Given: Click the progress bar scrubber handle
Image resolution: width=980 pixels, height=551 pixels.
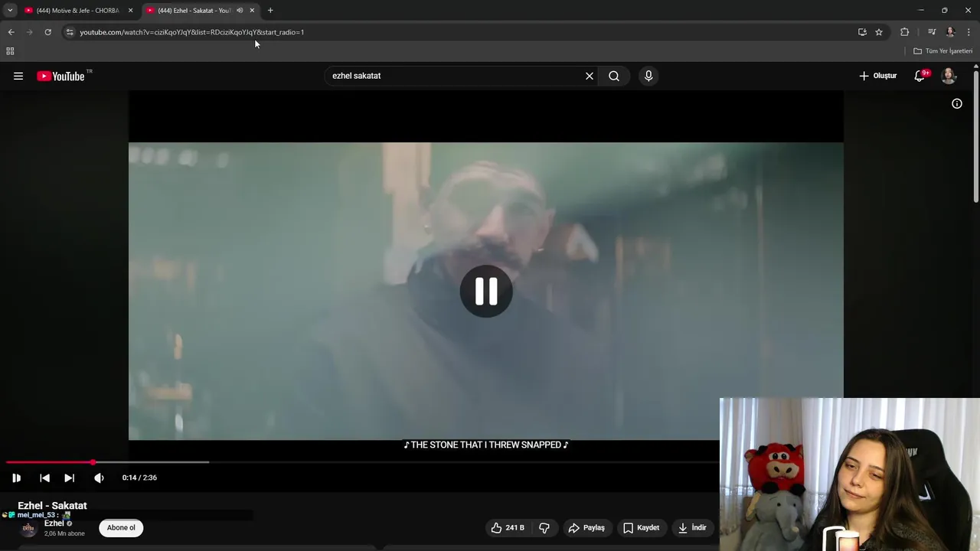Looking at the screenshot, I should pyautogui.click(x=93, y=462).
